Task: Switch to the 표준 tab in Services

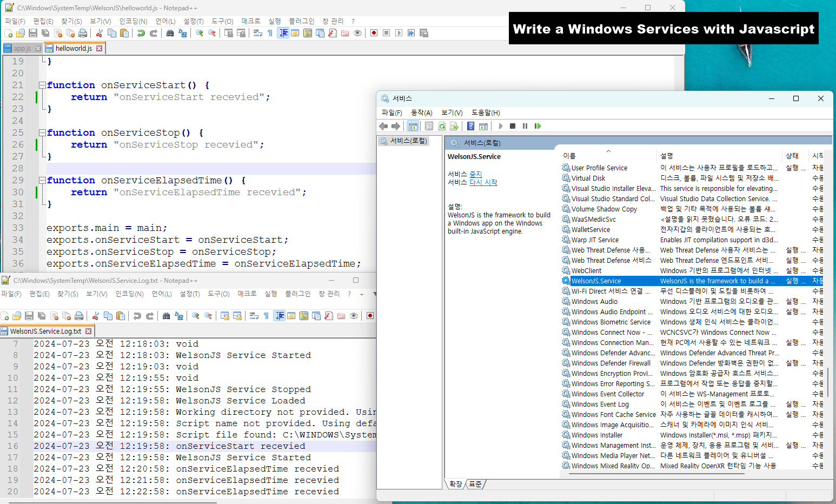Action: 474,484
